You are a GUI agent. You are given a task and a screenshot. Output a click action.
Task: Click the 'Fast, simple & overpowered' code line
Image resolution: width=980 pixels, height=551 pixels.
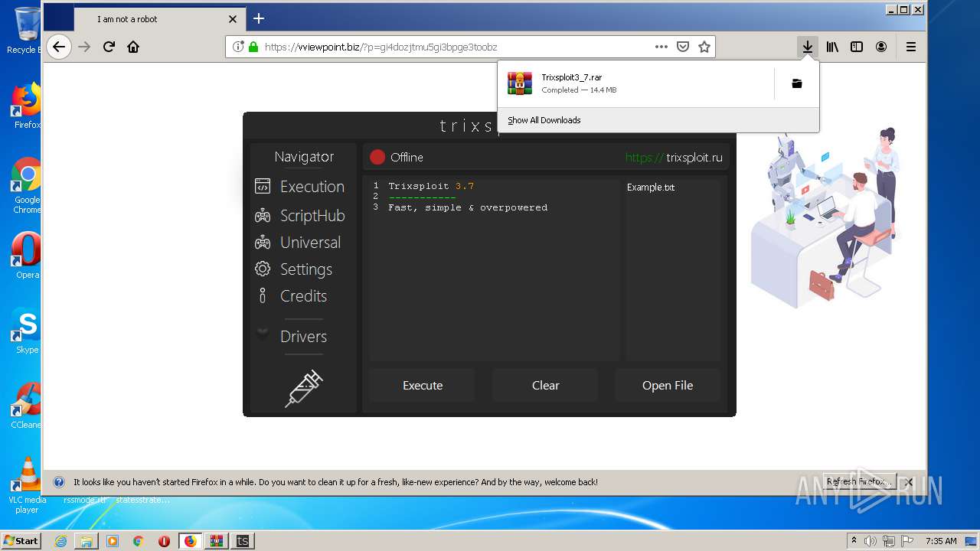point(468,207)
